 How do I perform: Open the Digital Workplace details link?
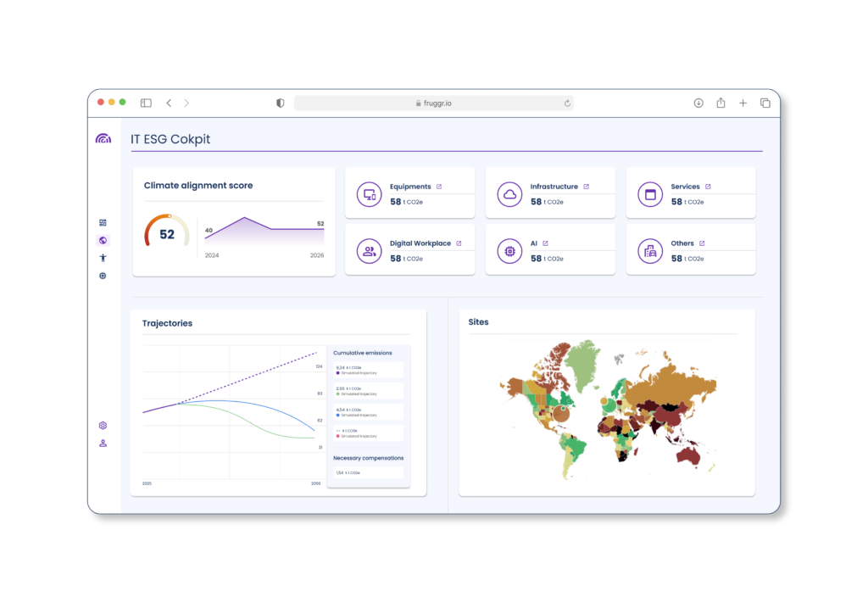459,243
